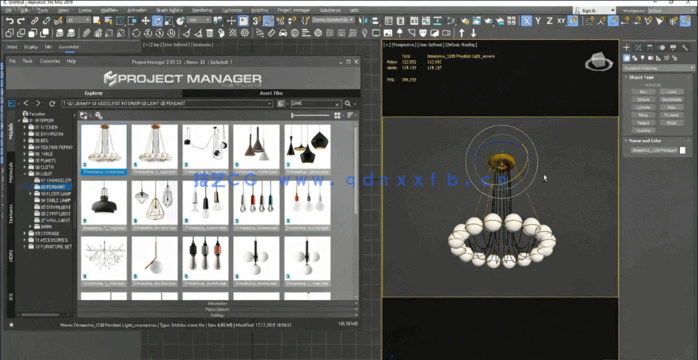Viewport: 698px width, 360px height.
Task: Click the Select Object tool icon
Action: (x=97, y=21)
